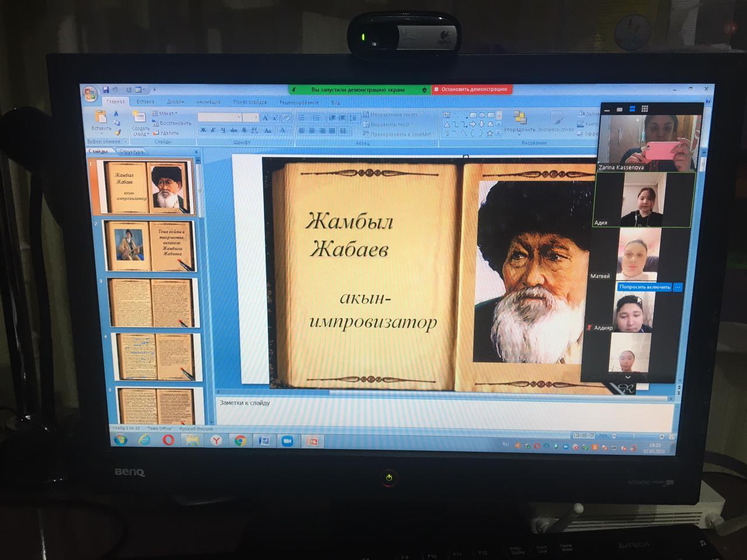Viewport: 747px width, 560px height.
Task: Open the Главная ribbon tab
Action: [115, 102]
